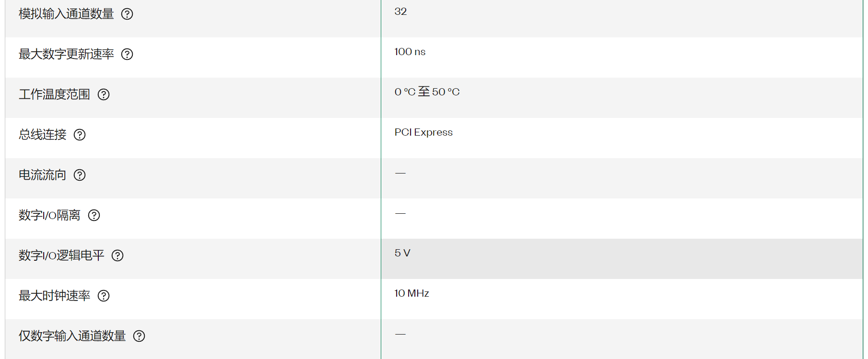Click the 最大时钟速率 label text
868x359 pixels.
point(54,296)
